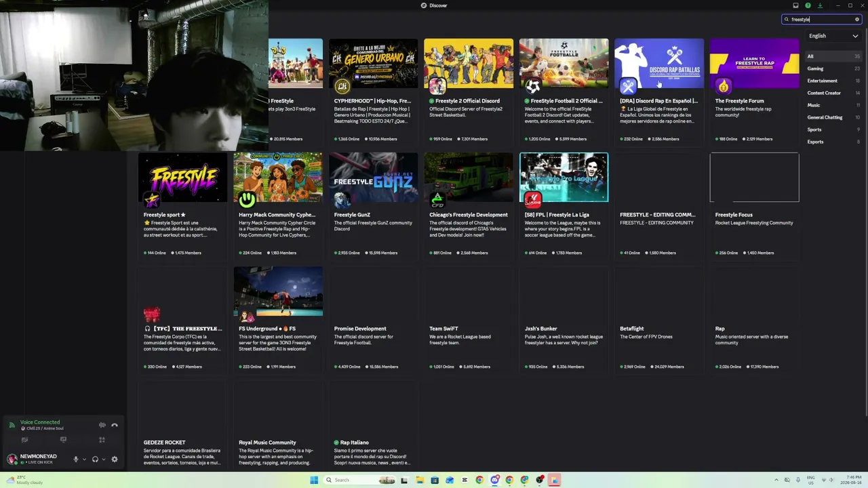
Task: Open the voice activities launcher icon
Action: coord(102,440)
